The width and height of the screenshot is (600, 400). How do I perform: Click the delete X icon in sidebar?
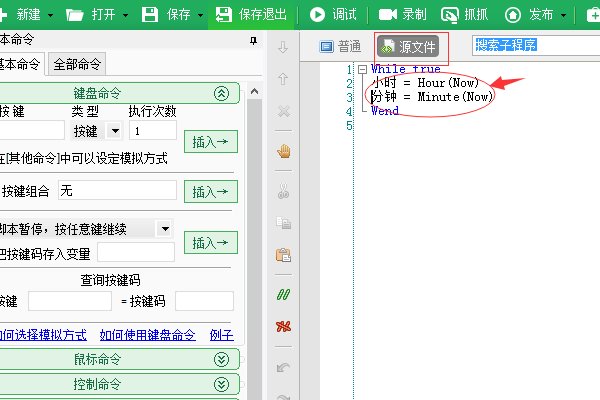coord(284,111)
